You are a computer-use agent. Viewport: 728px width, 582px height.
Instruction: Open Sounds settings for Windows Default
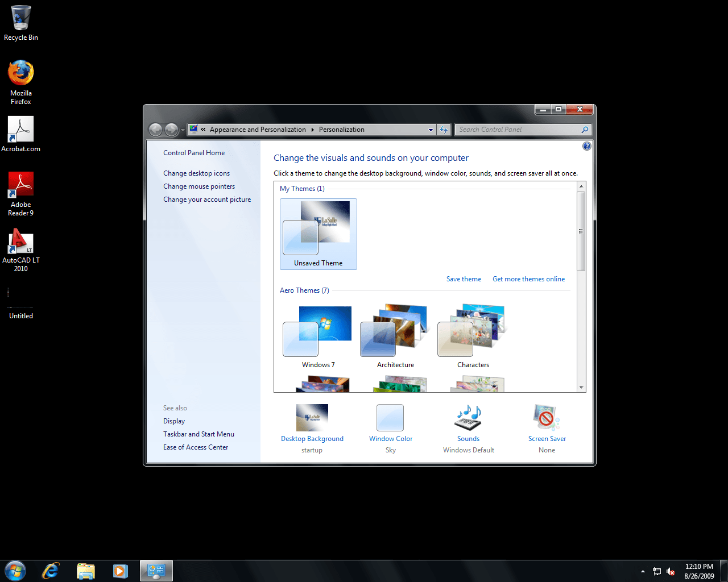(468, 418)
